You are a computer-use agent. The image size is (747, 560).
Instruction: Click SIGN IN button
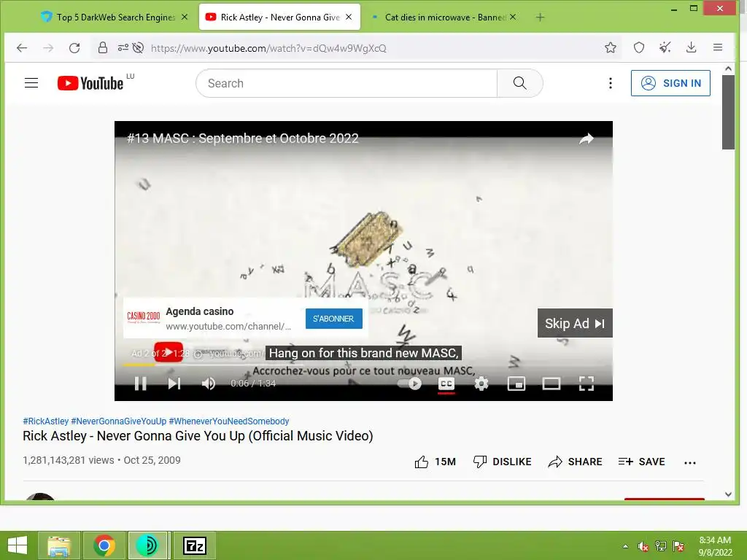670,83
